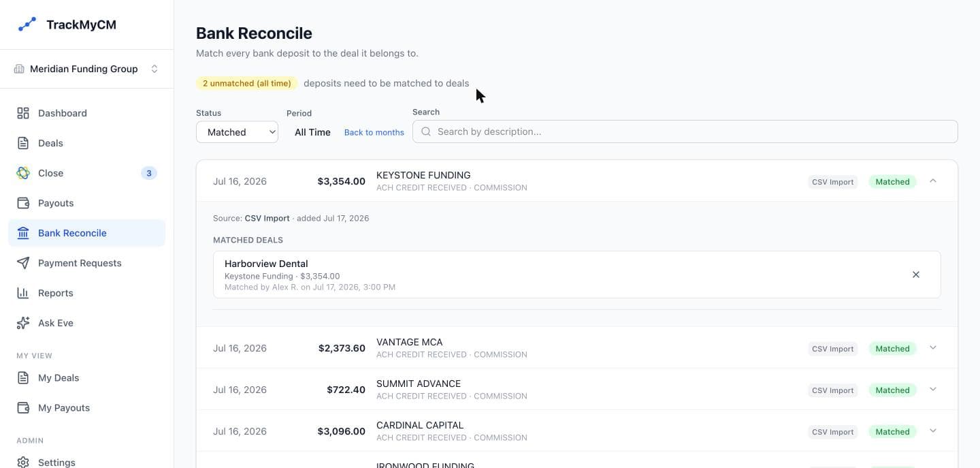Click the Bank Reconcile page heading
The width and height of the screenshot is (980, 468).
254,33
